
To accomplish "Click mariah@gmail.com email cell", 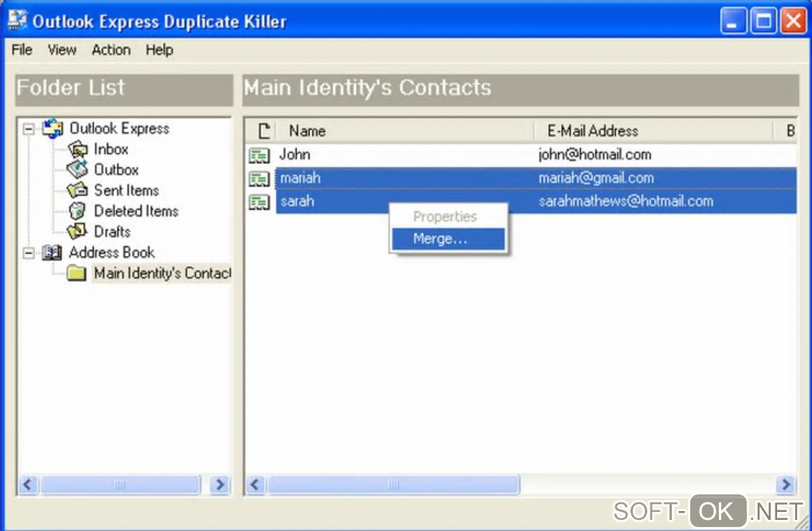I will (x=596, y=178).
